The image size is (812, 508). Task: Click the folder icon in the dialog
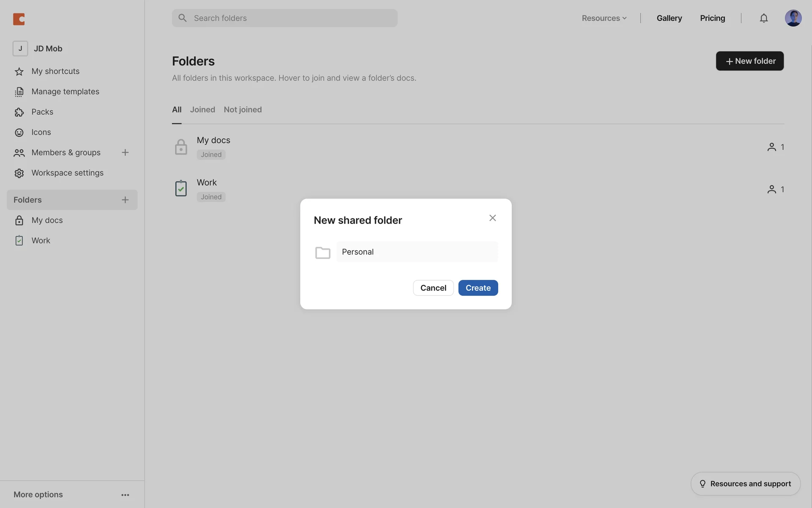323,252
